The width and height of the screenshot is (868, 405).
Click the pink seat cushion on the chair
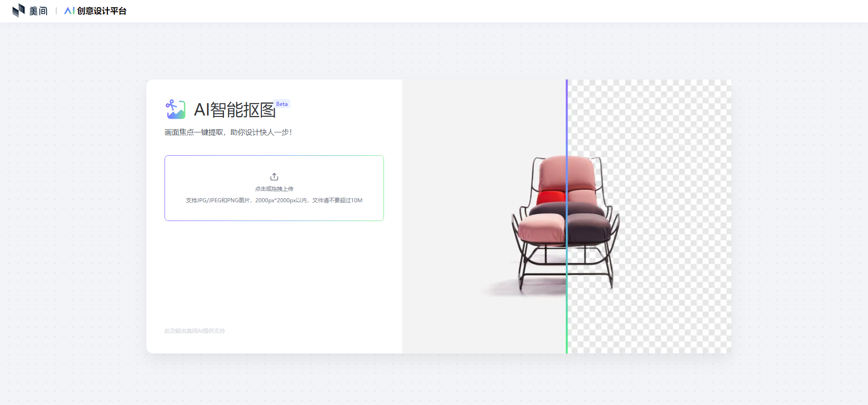pyautogui.click(x=542, y=228)
